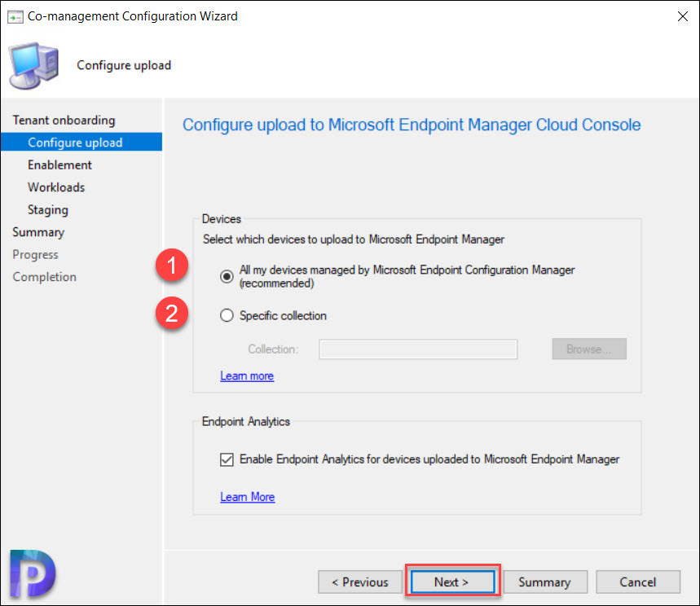Screen dimensions: 700x606
Task: Click the 'Collection:' label
Action: (273, 349)
